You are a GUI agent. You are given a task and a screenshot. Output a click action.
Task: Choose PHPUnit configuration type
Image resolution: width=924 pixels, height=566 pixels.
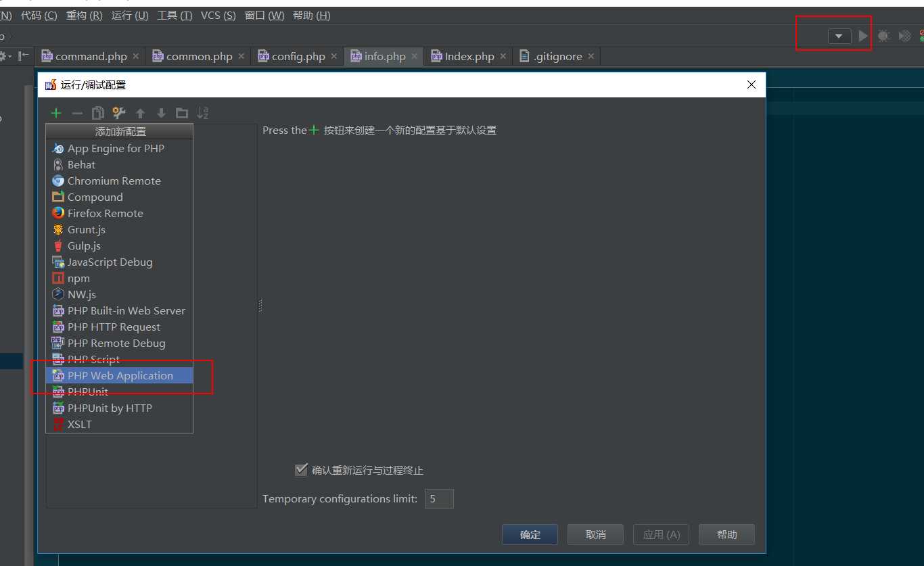click(x=120, y=392)
